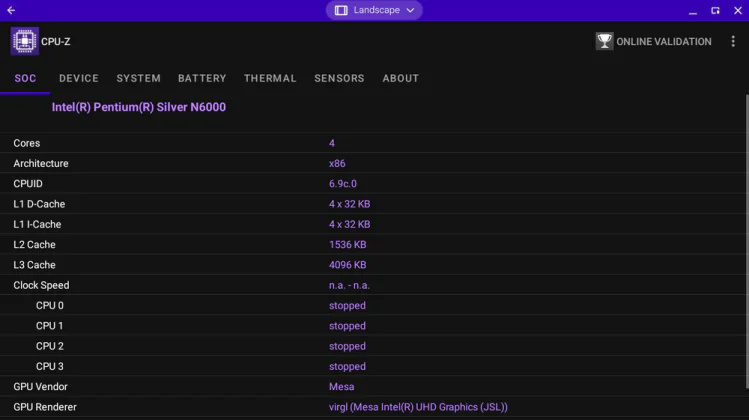
Task: Open the BATTERY tab
Action: (x=202, y=78)
